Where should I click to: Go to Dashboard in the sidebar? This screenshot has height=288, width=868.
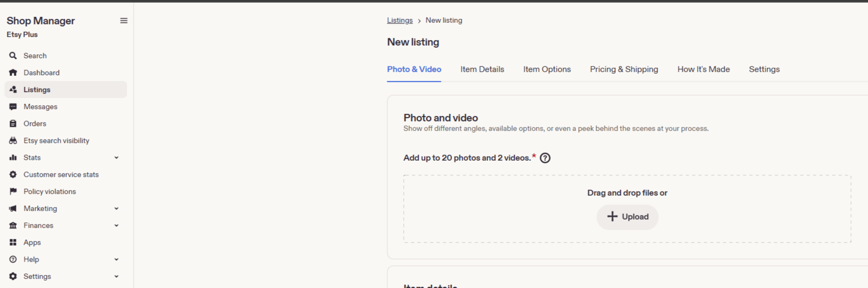click(x=66, y=73)
